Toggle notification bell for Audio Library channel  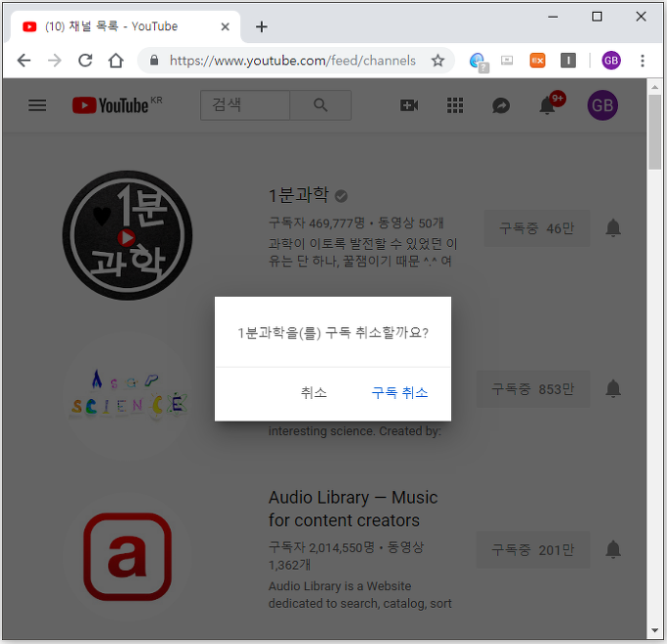pos(613,549)
